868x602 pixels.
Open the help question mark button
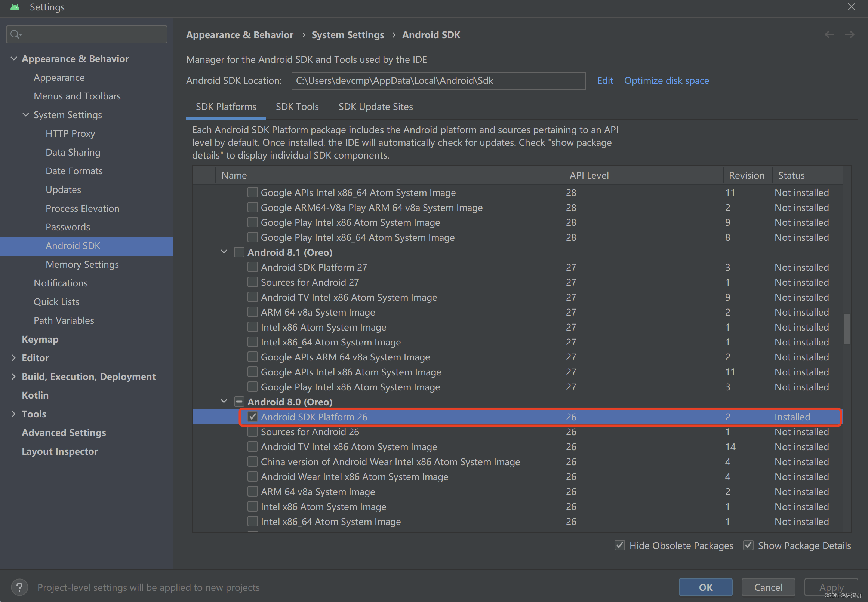tap(19, 587)
